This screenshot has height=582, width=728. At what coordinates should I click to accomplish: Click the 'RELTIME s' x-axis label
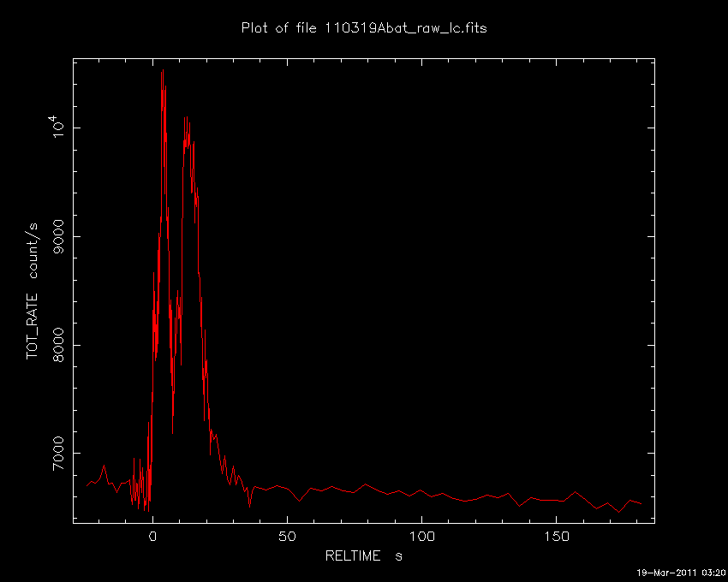[x=363, y=555]
